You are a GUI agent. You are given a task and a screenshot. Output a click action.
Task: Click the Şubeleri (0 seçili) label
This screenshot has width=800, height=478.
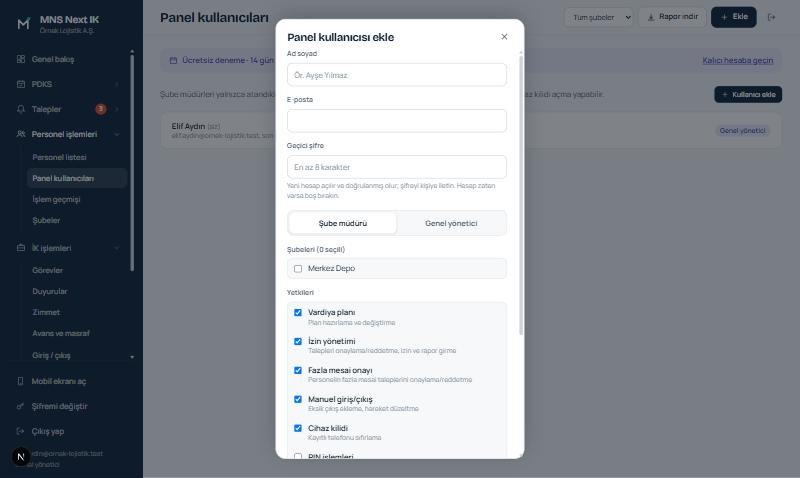pyautogui.click(x=316, y=249)
